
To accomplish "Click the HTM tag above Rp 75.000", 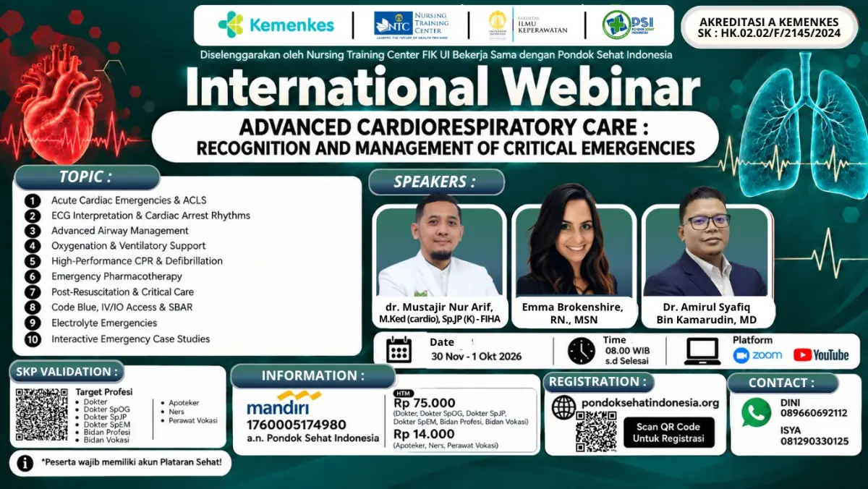I will coord(403,393).
